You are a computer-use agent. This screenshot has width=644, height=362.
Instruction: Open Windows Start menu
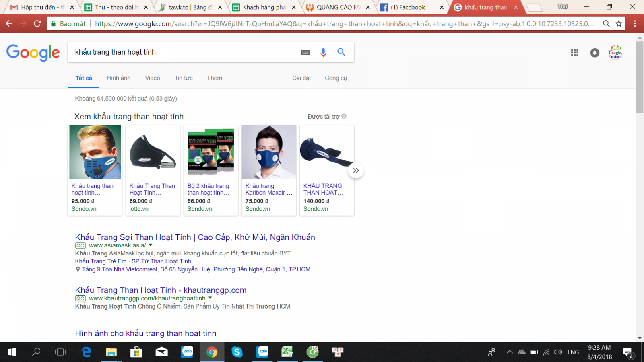click(12, 352)
